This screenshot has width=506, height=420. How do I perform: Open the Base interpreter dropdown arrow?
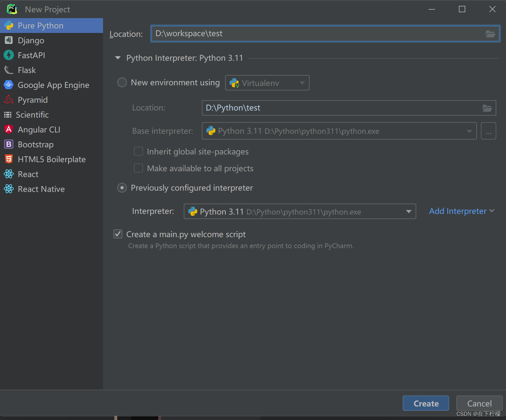coord(469,131)
